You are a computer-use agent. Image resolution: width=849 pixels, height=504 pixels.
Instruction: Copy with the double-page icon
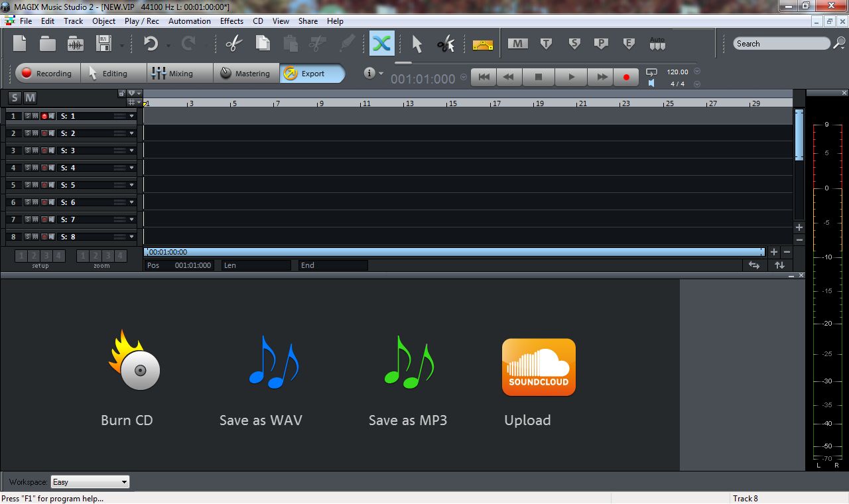(x=263, y=44)
